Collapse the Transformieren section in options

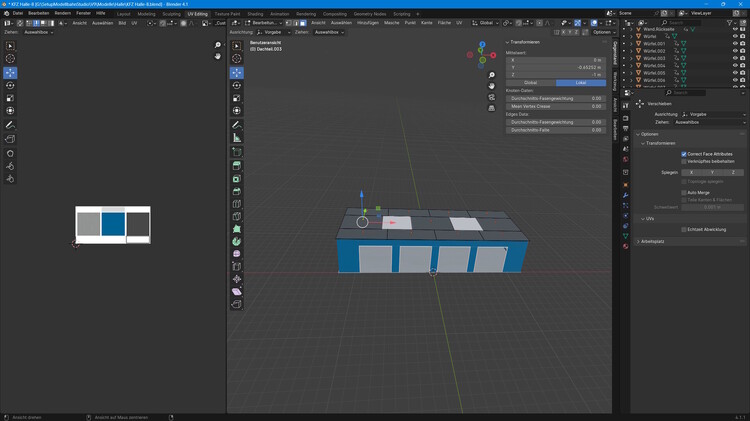tap(660, 143)
